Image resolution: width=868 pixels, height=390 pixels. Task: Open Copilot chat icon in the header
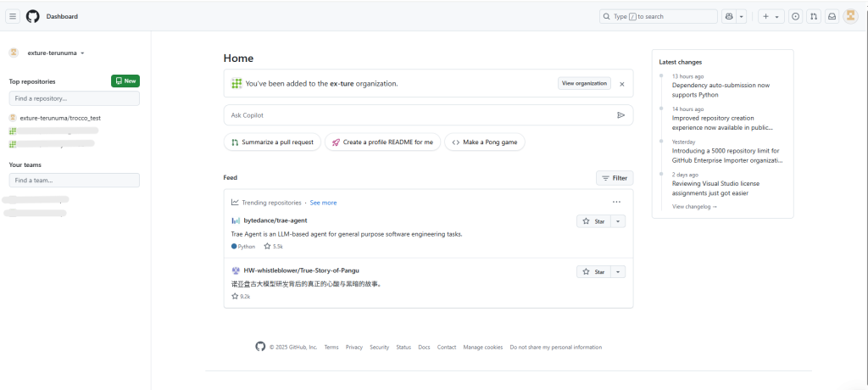[728, 17]
